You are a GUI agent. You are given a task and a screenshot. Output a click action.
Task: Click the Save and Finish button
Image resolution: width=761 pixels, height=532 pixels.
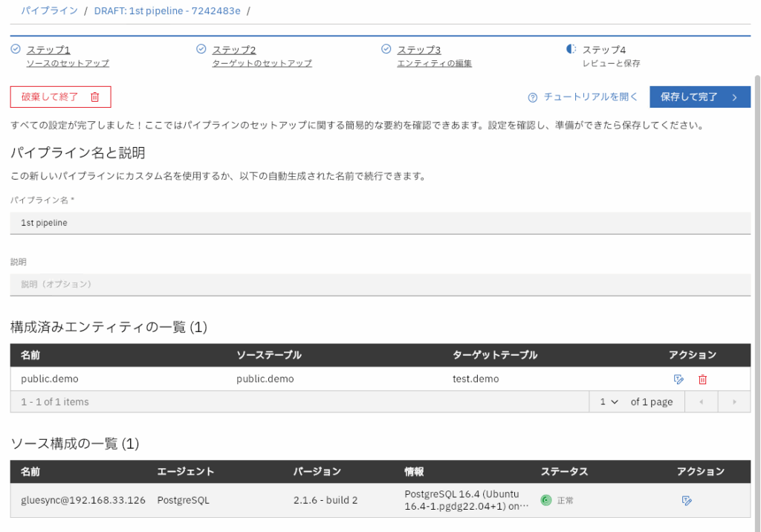(x=699, y=97)
